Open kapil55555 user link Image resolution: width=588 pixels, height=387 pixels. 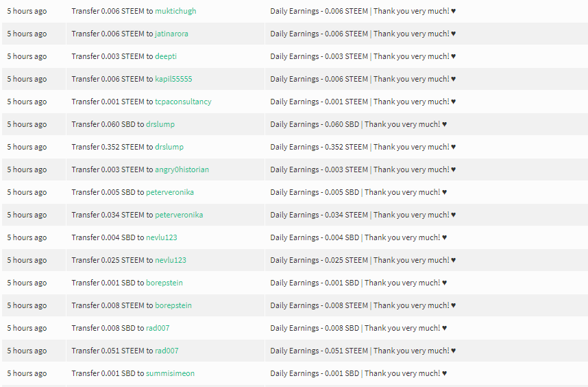coord(173,79)
